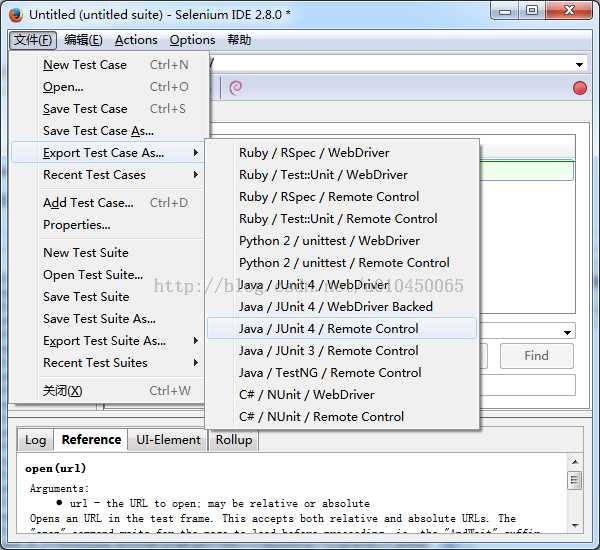Click the purple spiral rollup icon
Viewport: 600px width, 550px height.
pos(236,88)
